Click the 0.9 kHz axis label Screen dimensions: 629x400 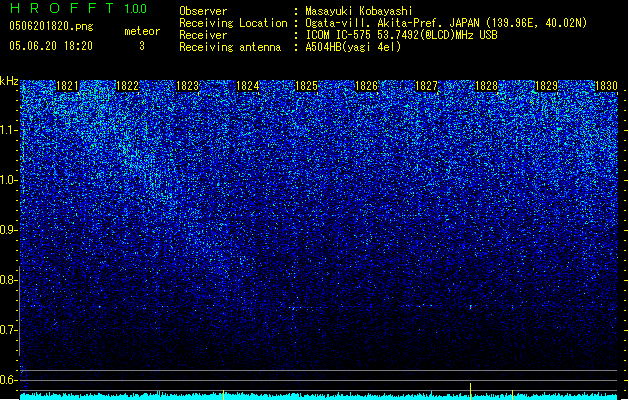(x=8, y=230)
